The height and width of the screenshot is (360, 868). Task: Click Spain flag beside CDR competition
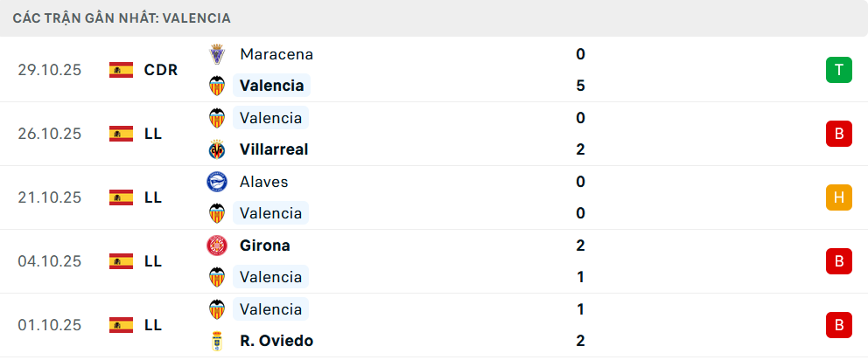(121, 70)
